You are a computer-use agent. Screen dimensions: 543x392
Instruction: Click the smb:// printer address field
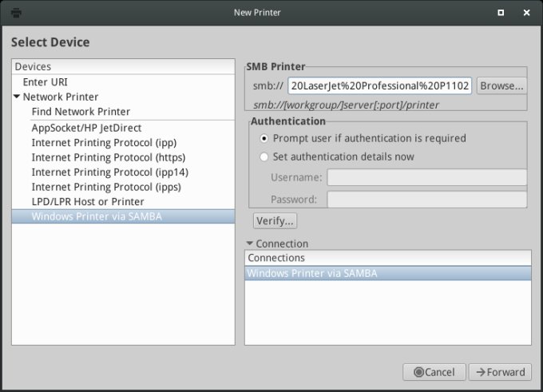click(x=380, y=85)
